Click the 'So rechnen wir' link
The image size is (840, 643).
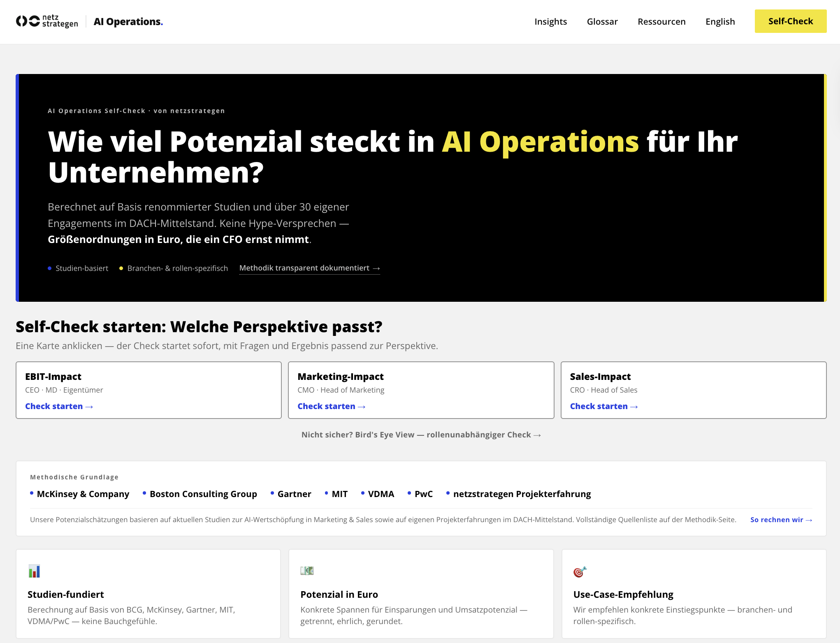(x=781, y=520)
